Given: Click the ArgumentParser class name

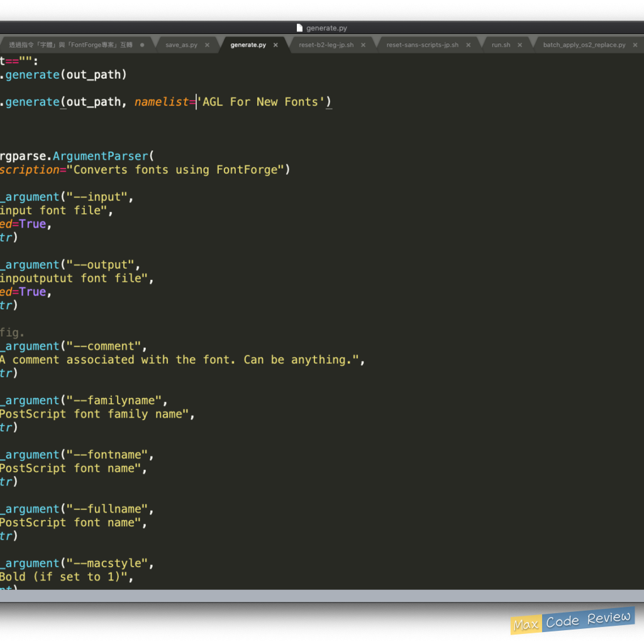Looking at the screenshot, I should (x=100, y=156).
